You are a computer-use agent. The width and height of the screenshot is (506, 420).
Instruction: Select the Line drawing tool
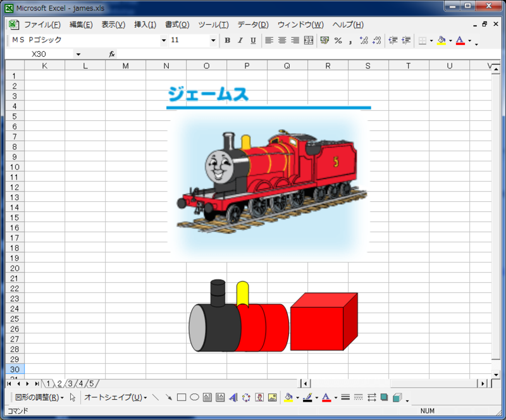pyautogui.click(x=156, y=397)
